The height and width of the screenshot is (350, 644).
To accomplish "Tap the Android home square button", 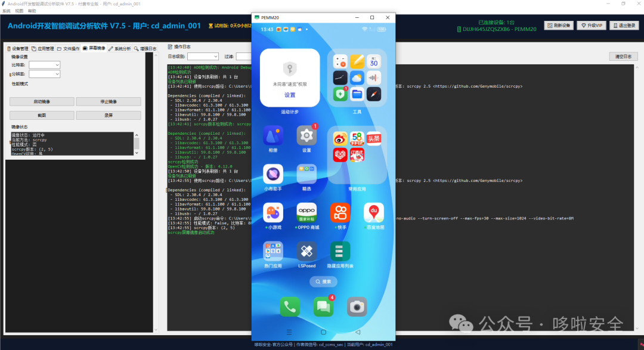I will coord(323,332).
